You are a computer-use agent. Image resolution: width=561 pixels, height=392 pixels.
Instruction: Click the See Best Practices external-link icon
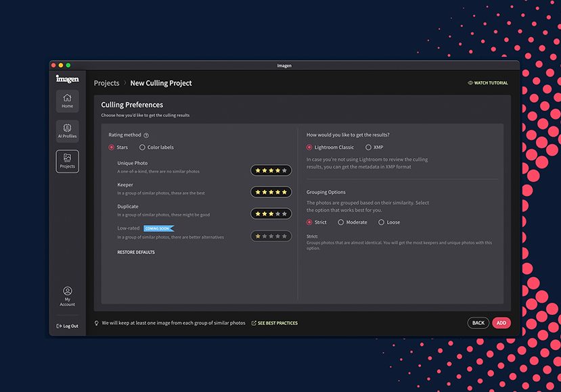coord(254,323)
